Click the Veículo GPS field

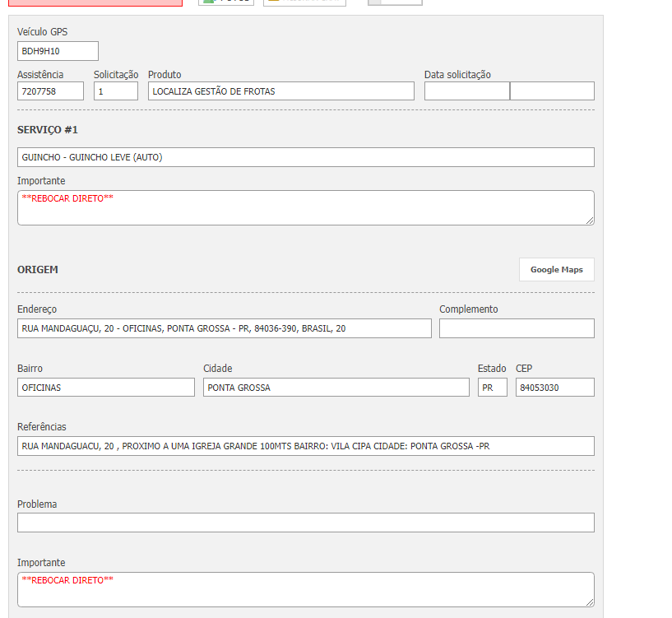[58, 51]
